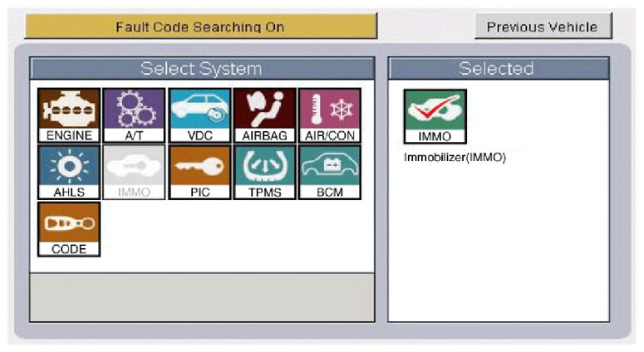Select the CODE key fob icon

click(x=68, y=228)
